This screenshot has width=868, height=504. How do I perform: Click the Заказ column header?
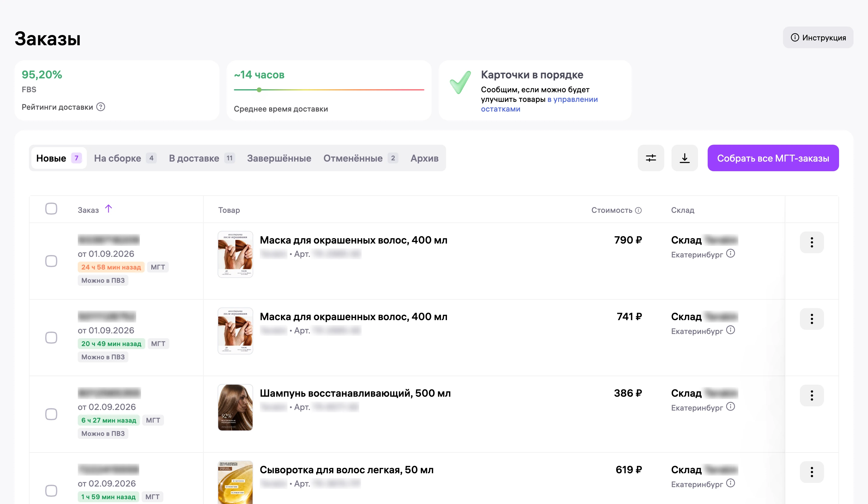pyautogui.click(x=88, y=210)
